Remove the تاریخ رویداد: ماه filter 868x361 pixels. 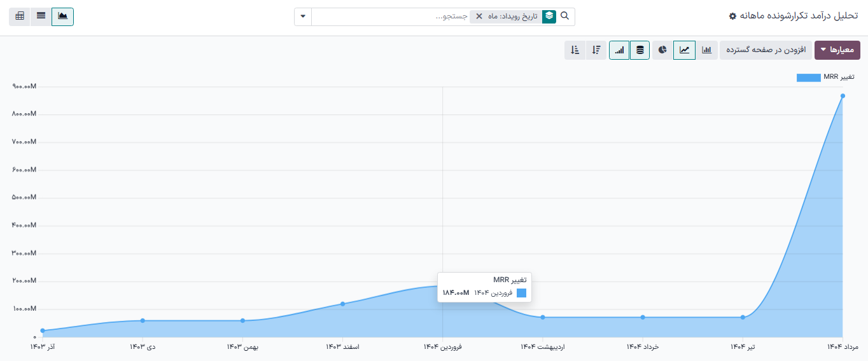(479, 17)
